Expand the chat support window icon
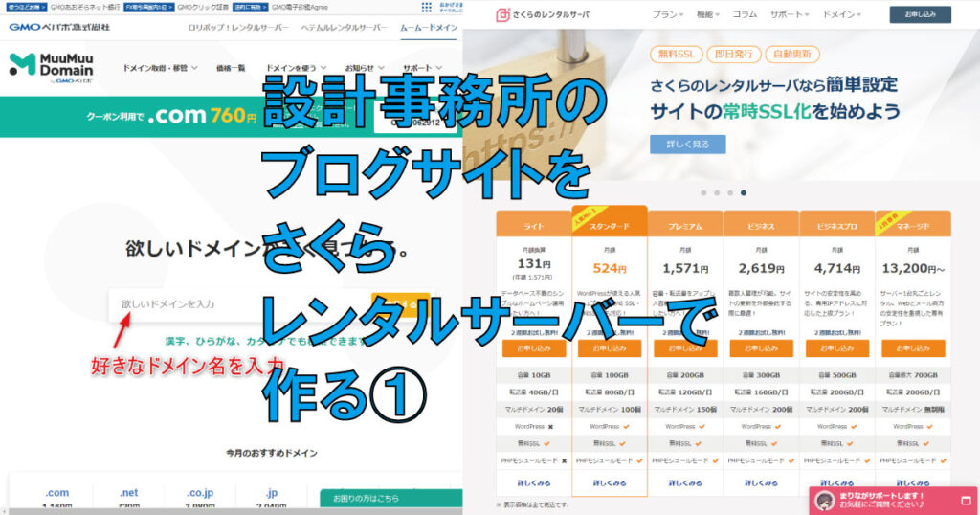This screenshot has height=515, width=980. tap(967, 501)
